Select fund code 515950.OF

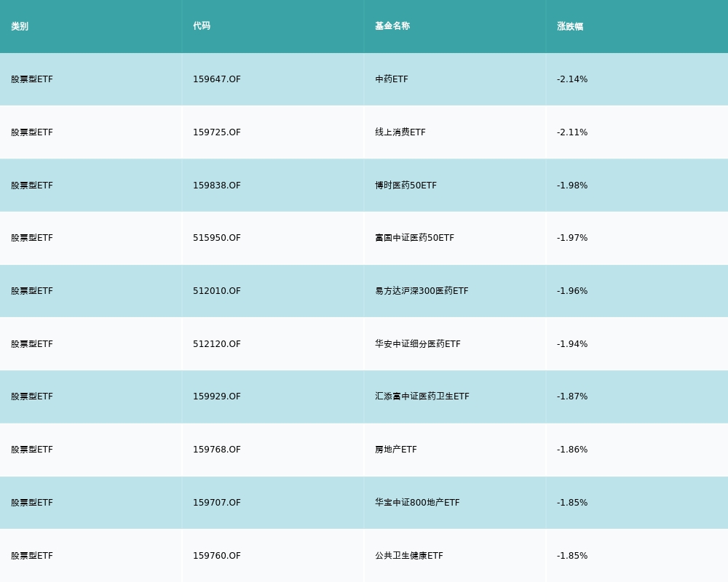[x=217, y=238]
